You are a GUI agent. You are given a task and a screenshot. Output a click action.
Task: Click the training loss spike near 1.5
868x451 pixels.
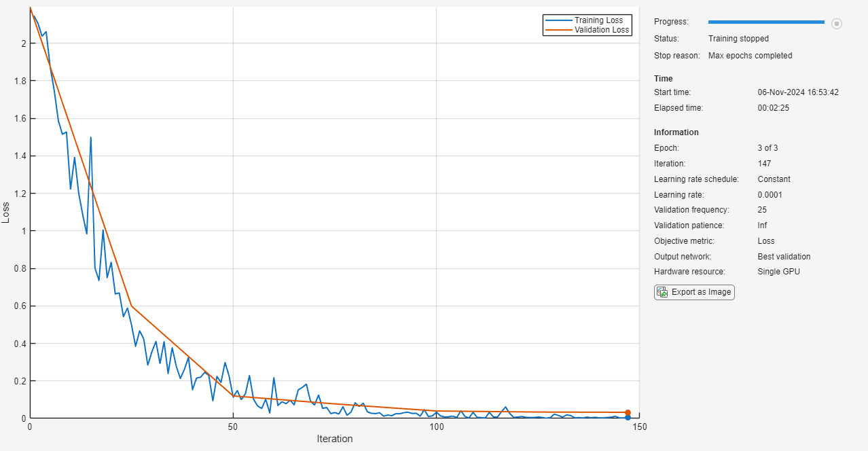90,138
